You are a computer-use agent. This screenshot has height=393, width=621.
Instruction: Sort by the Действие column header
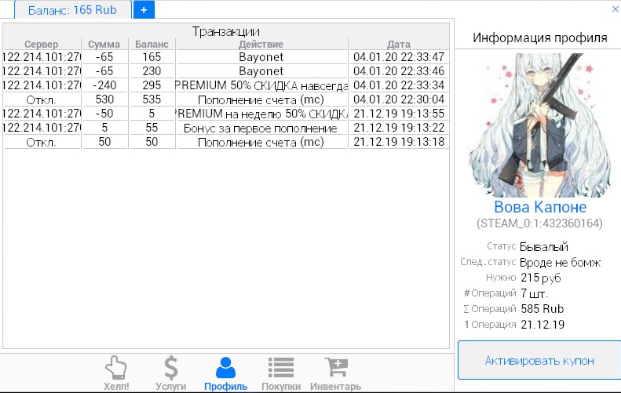point(261,44)
